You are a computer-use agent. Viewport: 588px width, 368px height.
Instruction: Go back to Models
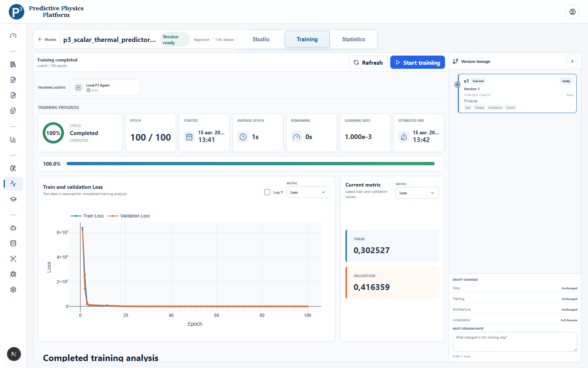click(47, 39)
